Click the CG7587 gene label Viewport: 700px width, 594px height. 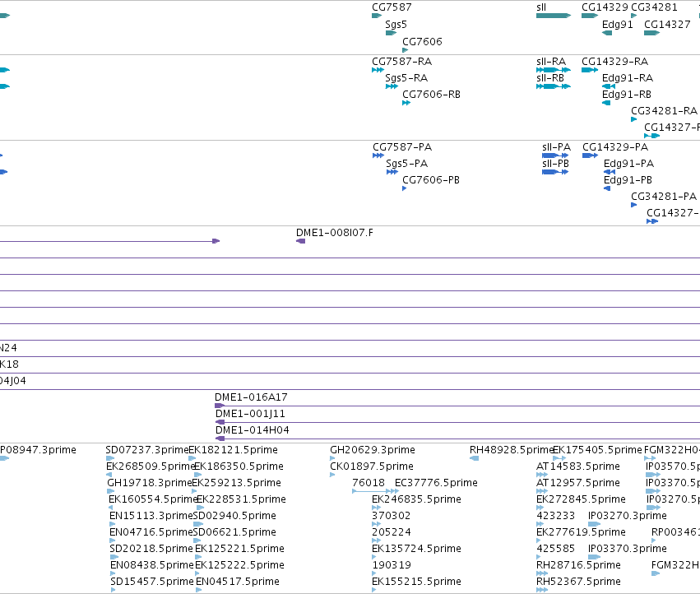pyautogui.click(x=392, y=7)
